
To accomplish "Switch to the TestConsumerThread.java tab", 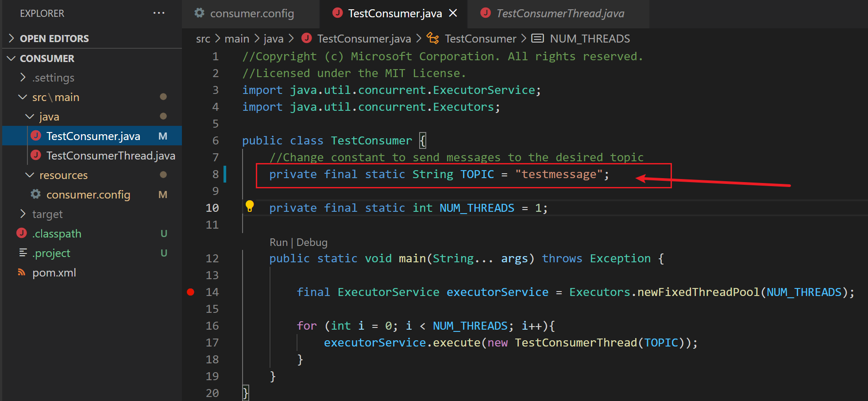I will coord(560,14).
